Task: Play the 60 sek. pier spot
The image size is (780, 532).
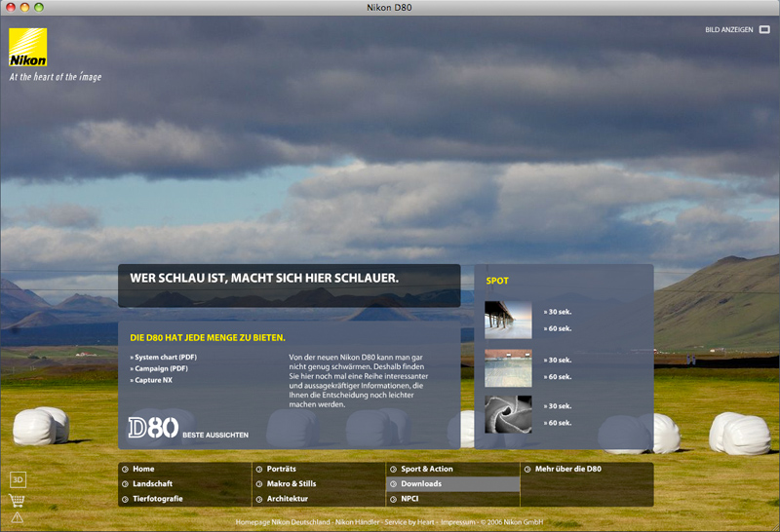Action: [558, 328]
